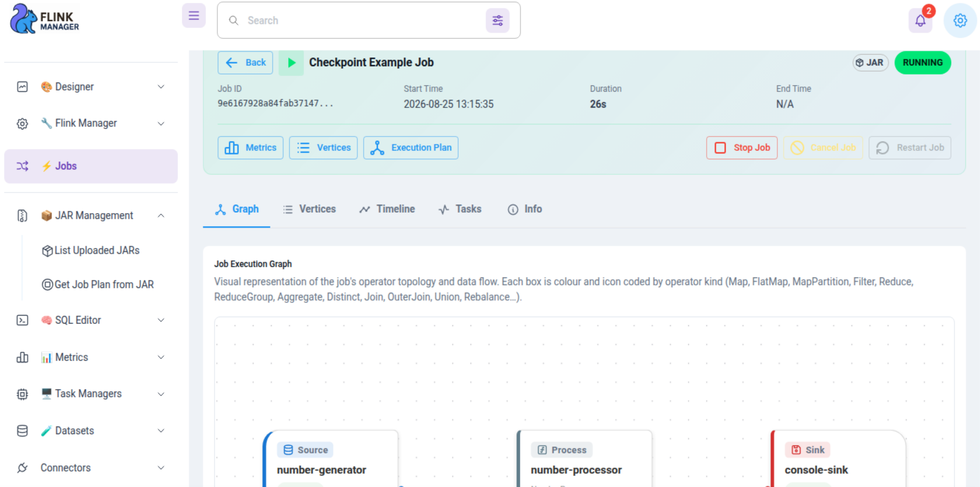
Task: Click the Cancel Job button
Action: pyautogui.click(x=823, y=148)
